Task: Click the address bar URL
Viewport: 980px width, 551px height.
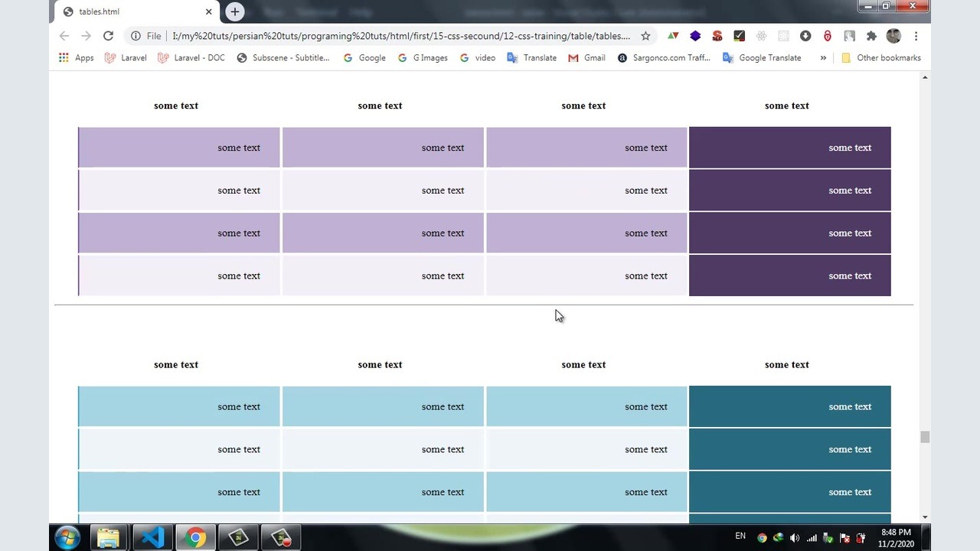Action: click(401, 36)
